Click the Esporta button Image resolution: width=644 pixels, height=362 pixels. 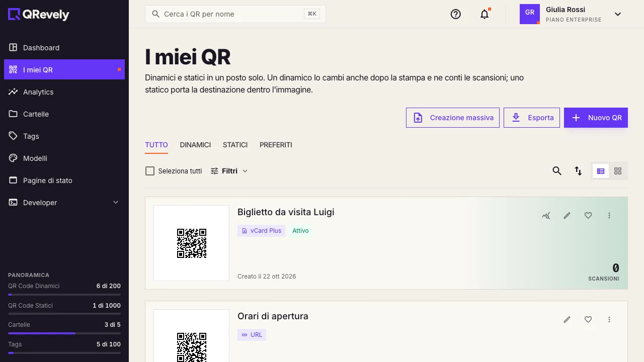pyautogui.click(x=532, y=118)
